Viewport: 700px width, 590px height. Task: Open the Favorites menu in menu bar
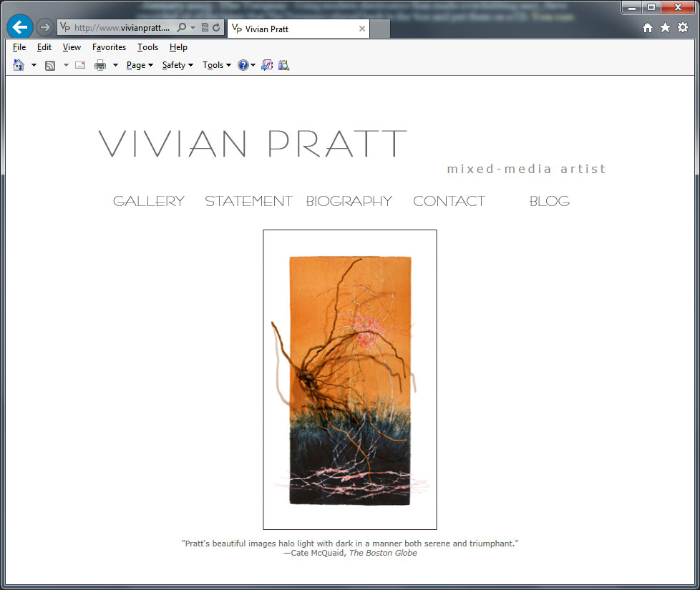click(109, 47)
